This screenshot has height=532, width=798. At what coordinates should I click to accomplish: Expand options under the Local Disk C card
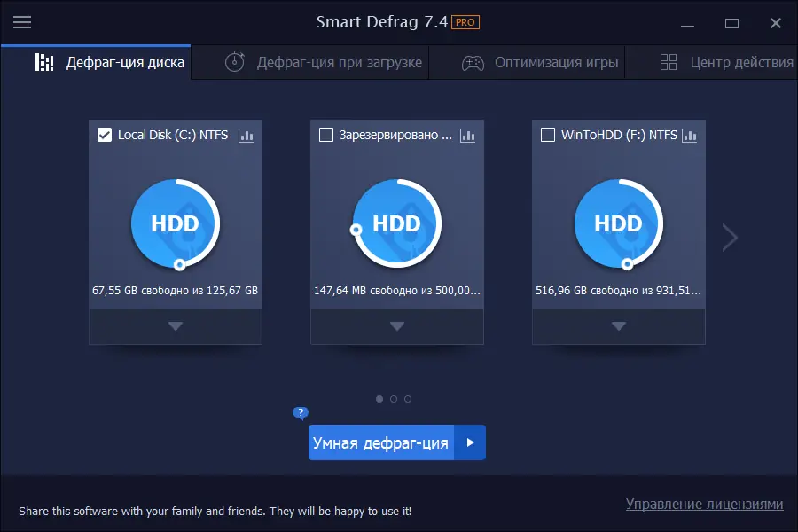[175, 326]
